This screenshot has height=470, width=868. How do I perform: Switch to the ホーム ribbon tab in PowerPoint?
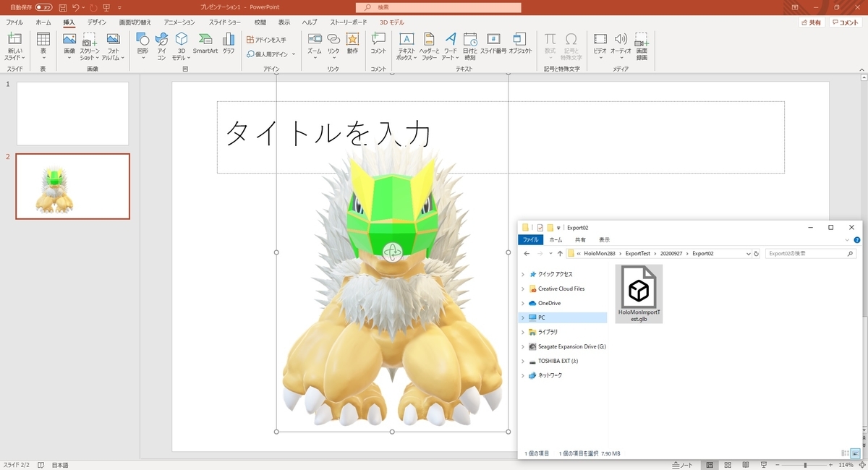tap(43, 22)
